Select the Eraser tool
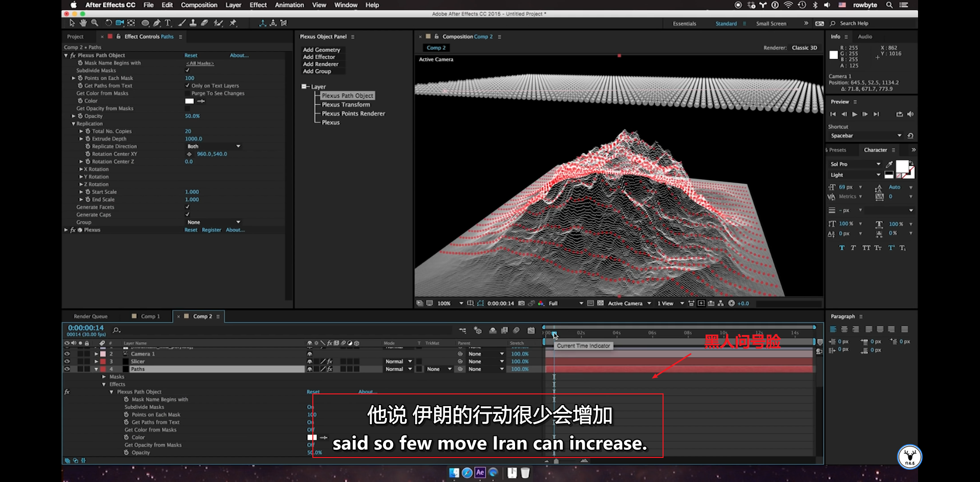Viewport: 980px width, 482px height. (204, 23)
